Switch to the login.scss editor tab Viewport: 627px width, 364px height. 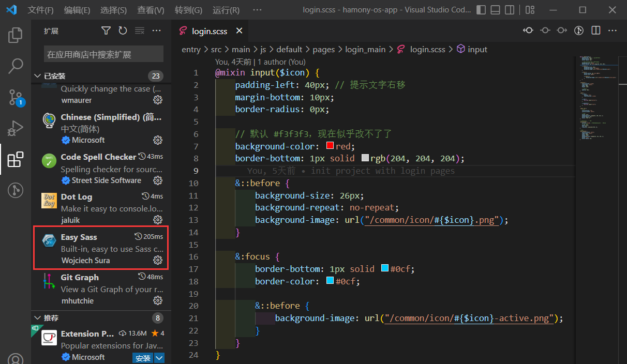pyautogui.click(x=209, y=31)
